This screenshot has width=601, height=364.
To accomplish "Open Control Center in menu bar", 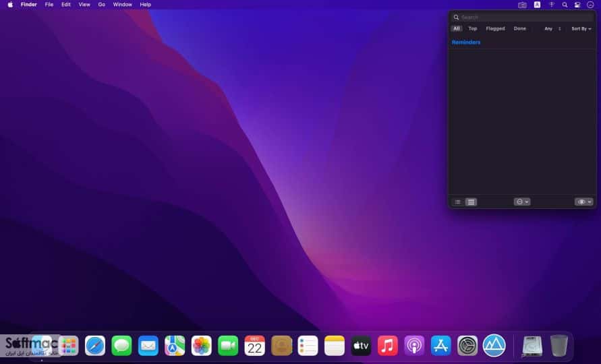I will click(577, 5).
